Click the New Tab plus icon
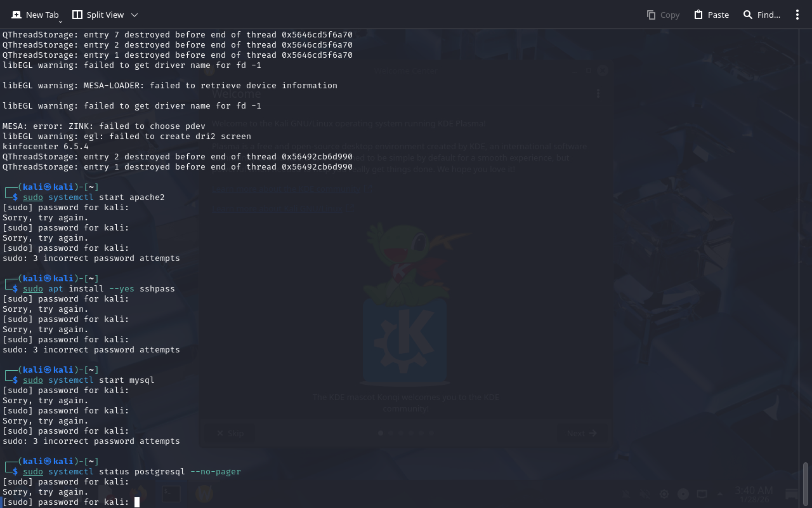Image resolution: width=812 pixels, height=508 pixels. click(16, 15)
